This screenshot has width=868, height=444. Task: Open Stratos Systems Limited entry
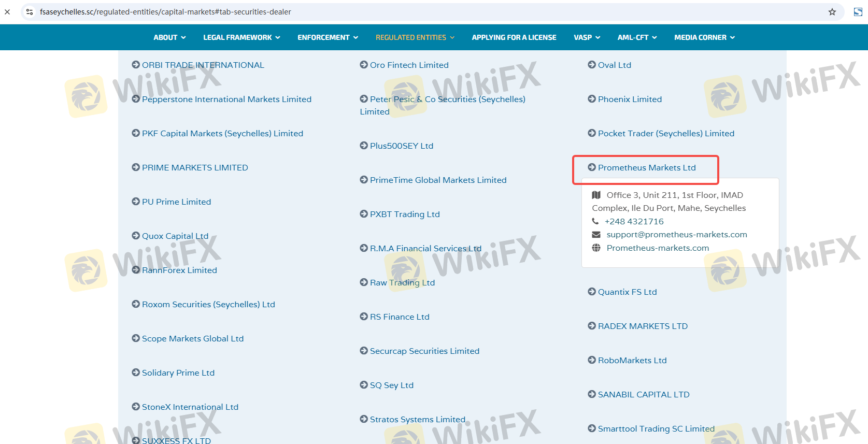[x=418, y=419]
